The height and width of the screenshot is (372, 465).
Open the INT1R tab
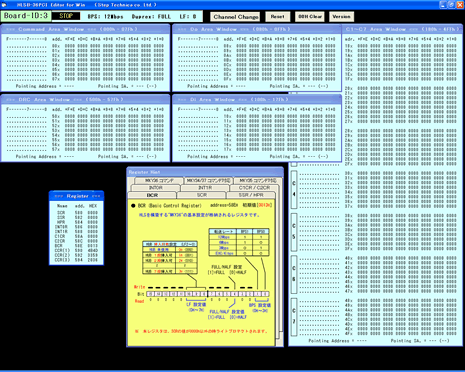click(x=205, y=188)
